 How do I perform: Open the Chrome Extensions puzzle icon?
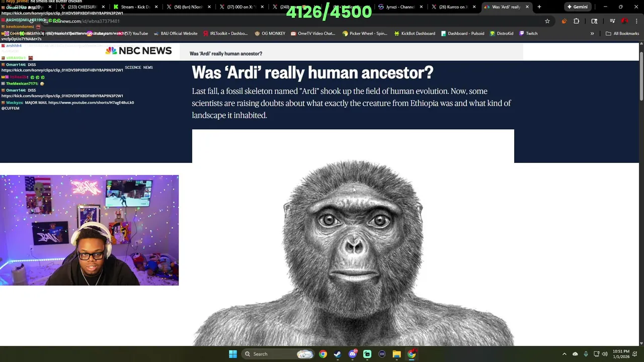576,21
